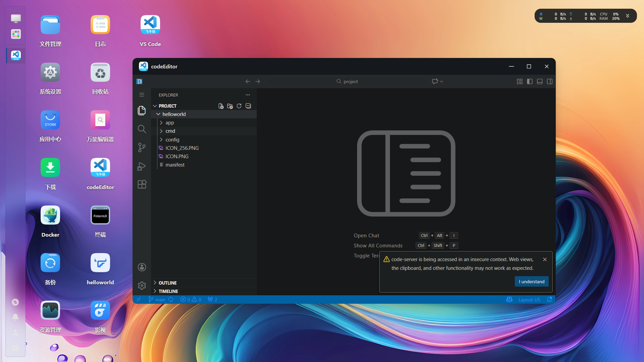Image resolution: width=644 pixels, height=362 pixels.
Task: Open the Search view in activity bar
Action: tap(142, 129)
